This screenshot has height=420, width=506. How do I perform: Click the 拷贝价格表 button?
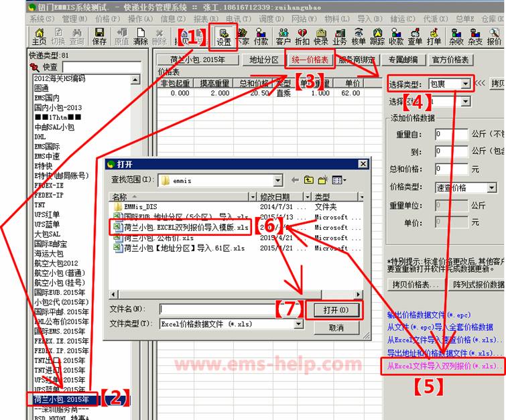pos(415,285)
